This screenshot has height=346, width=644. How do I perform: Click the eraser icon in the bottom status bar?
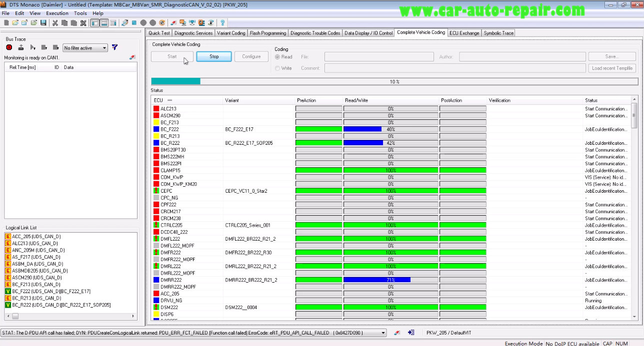pyautogui.click(x=397, y=333)
